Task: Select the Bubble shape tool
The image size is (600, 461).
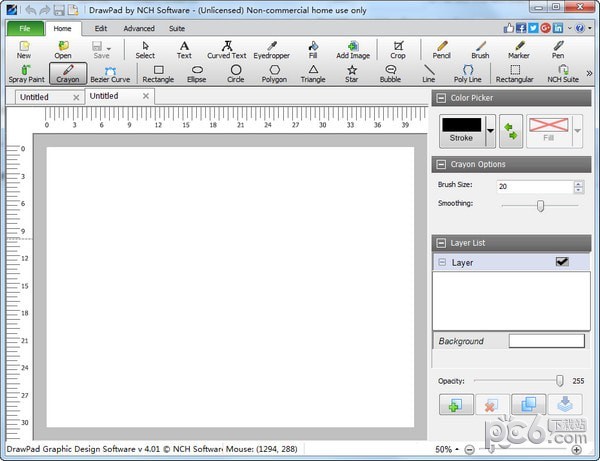Action: tap(390, 73)
